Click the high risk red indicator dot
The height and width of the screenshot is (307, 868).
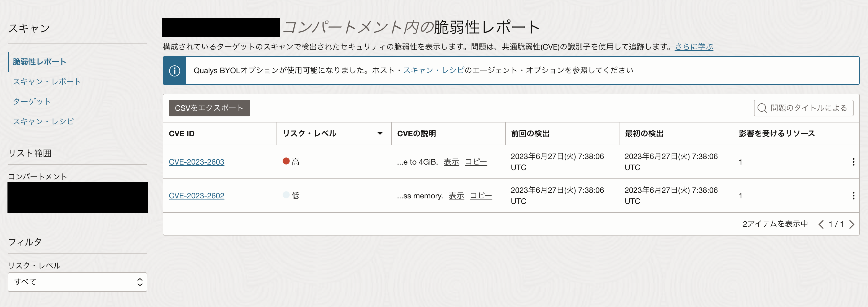click(286, 161)
